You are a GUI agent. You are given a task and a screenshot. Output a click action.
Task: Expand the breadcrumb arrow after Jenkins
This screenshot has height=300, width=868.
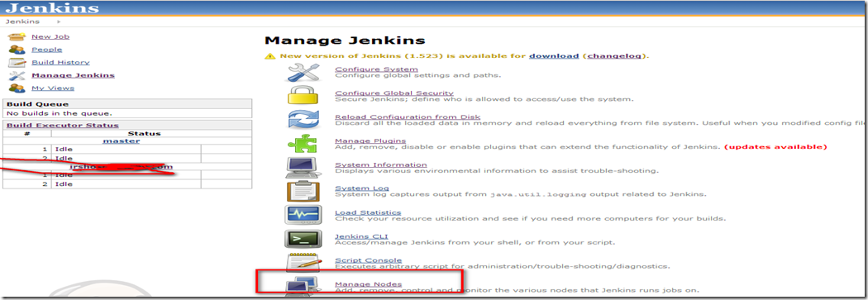pyautogui.click(x=59, y=21)
